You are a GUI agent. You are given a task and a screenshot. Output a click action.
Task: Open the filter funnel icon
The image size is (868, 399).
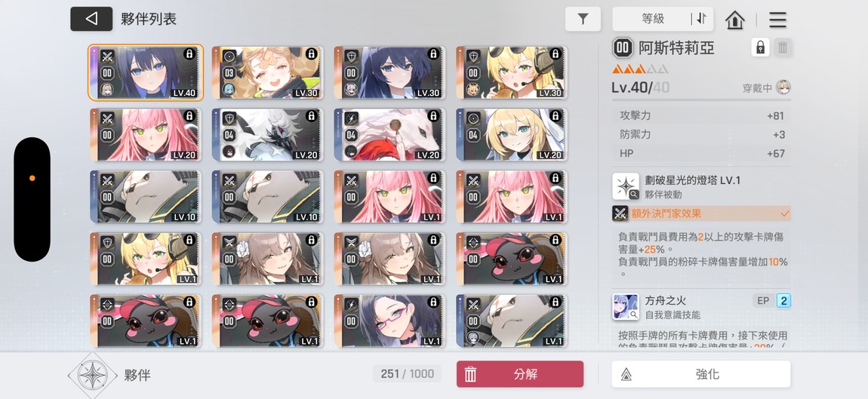coord(583,20)
